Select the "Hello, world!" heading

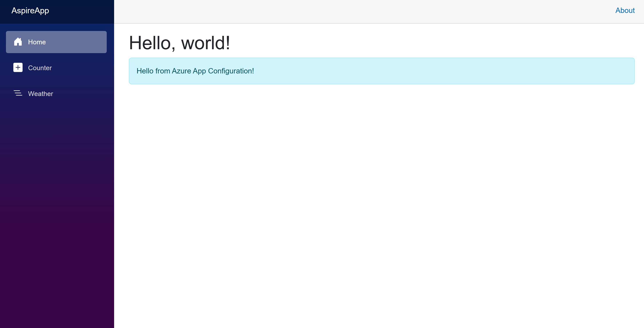[x=179, y=43]
